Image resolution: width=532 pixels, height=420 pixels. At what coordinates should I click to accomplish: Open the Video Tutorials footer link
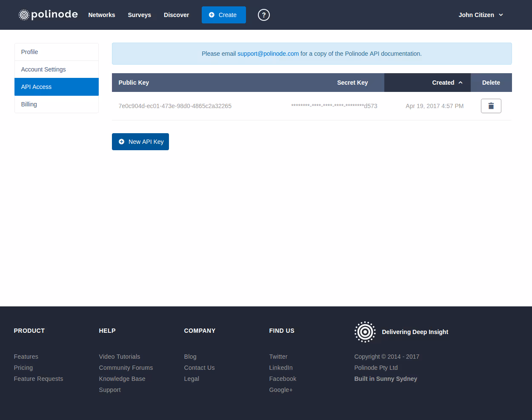coord(120,357)
